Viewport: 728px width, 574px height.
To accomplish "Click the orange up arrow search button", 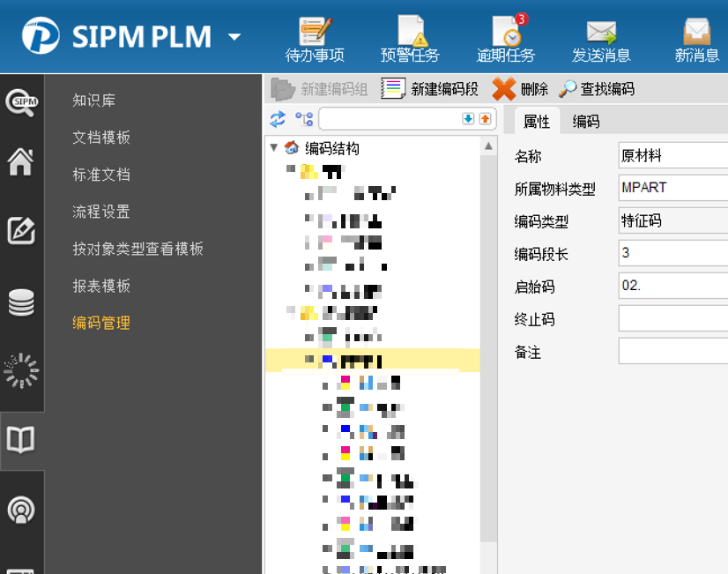I will pos(485,119).
